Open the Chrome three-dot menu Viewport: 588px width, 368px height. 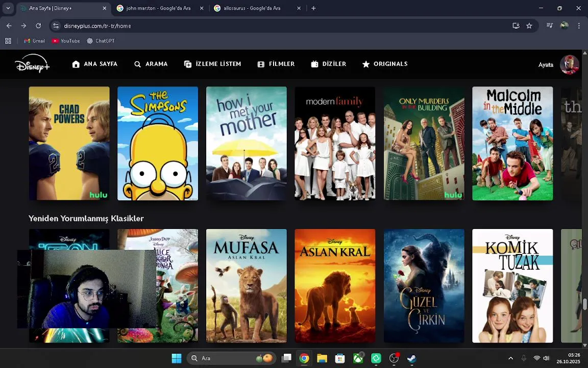point(579,26)
